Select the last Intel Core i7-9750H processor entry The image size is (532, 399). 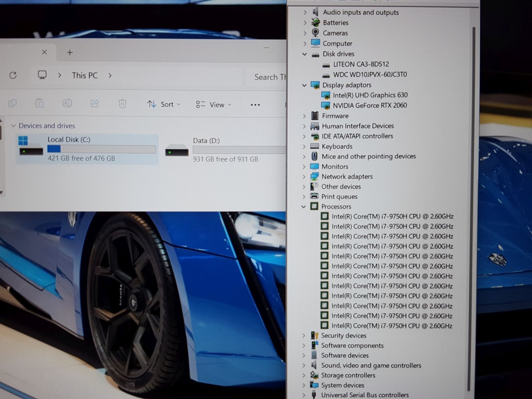(392, 326)
